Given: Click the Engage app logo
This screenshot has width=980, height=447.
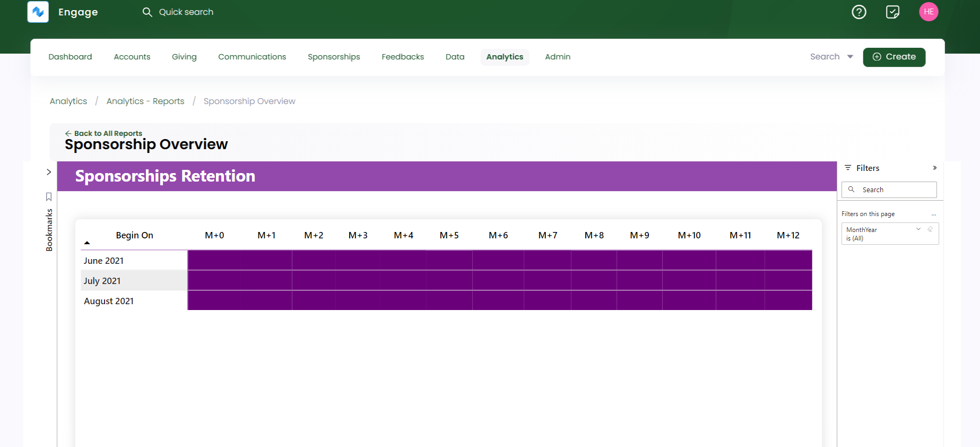Looking at the screenshot, I should point(38,12).
